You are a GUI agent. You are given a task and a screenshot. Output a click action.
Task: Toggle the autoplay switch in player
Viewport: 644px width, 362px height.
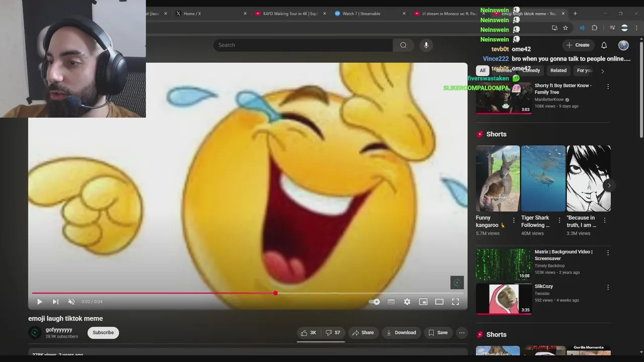374,302
